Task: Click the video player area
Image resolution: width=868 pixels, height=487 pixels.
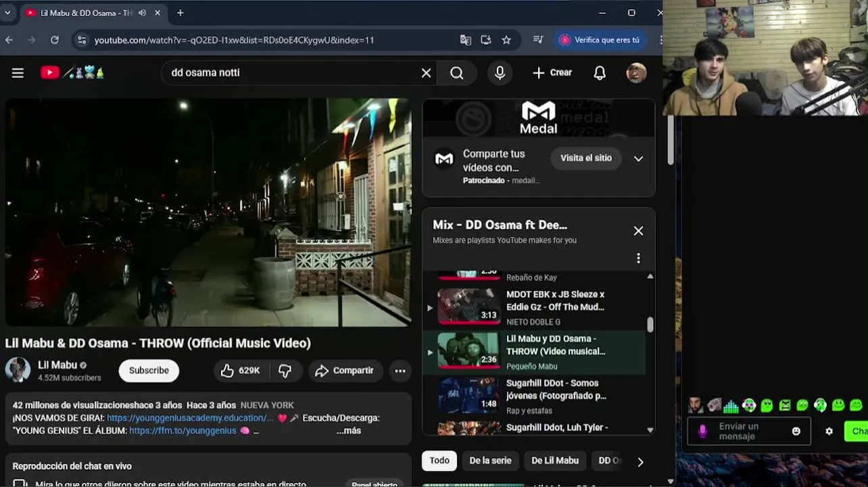Action: click(208, 212)
